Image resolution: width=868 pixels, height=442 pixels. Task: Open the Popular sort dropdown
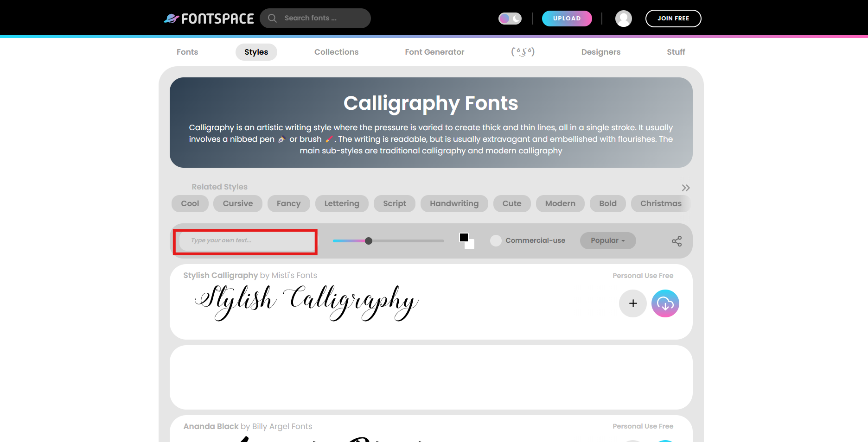tap(607, 240)
